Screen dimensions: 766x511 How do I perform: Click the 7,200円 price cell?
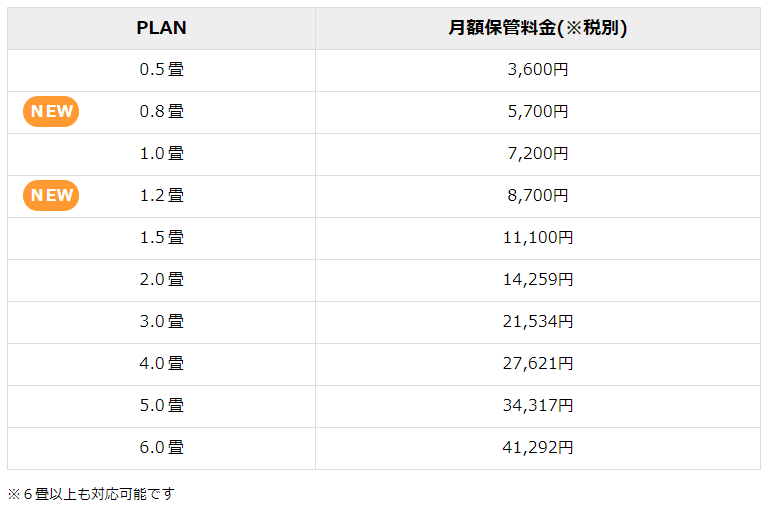tap(537, 154)
